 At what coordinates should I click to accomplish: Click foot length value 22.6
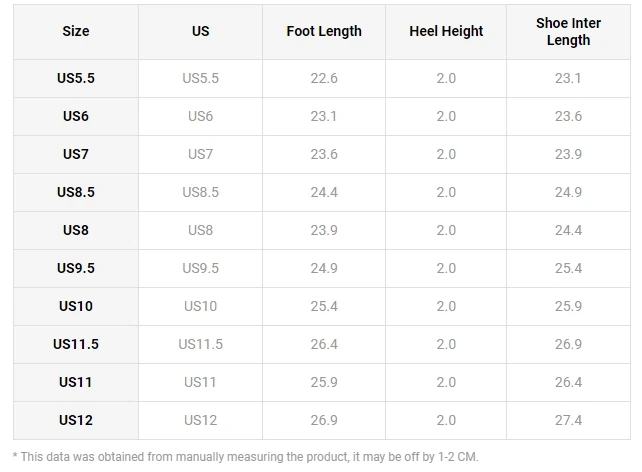[x=324, y=78]
